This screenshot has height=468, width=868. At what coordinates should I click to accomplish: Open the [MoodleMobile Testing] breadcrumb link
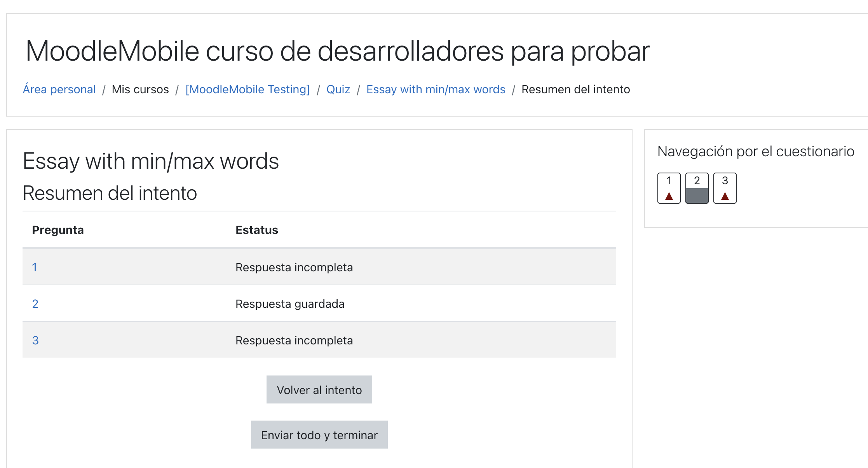(x=248, y=89)
